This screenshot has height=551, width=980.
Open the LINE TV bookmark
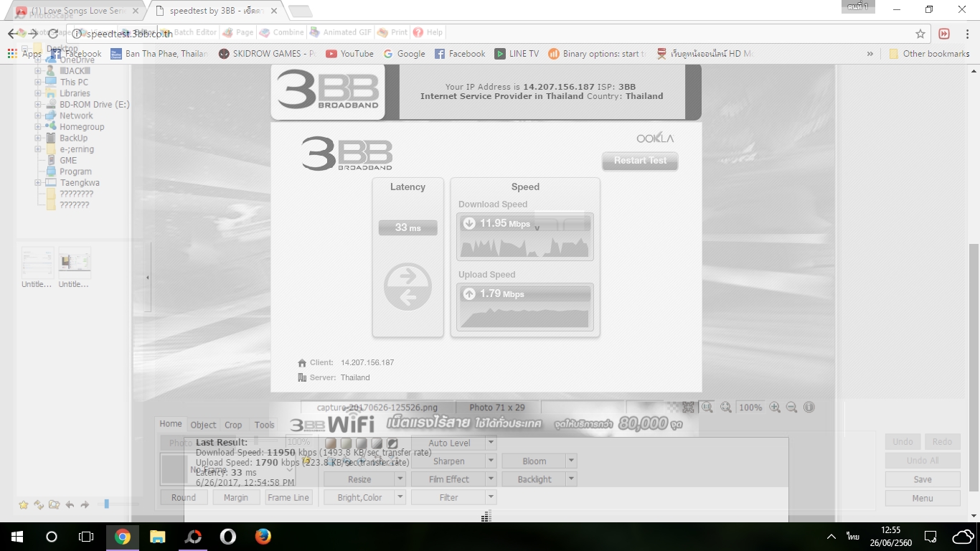coord(517,54)
